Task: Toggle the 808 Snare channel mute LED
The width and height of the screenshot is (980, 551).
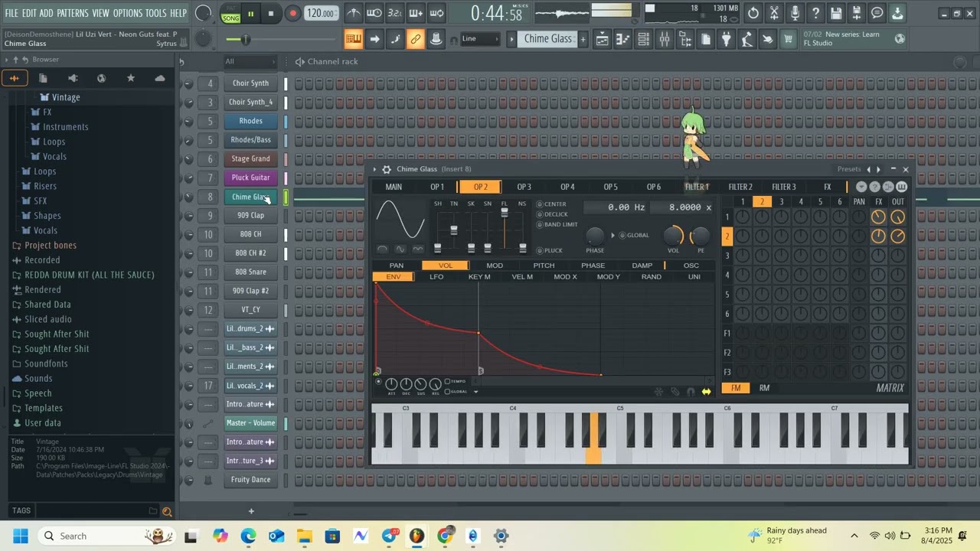Action: (x=286, y=272)
